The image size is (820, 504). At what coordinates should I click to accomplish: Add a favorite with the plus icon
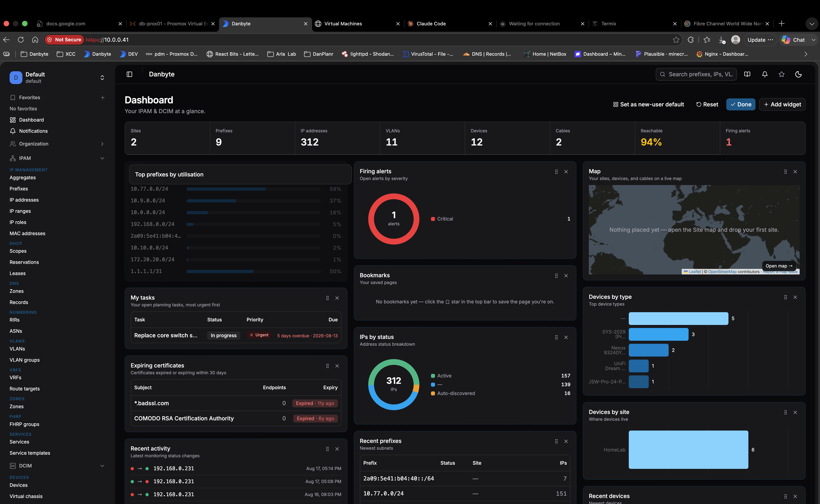102,97
